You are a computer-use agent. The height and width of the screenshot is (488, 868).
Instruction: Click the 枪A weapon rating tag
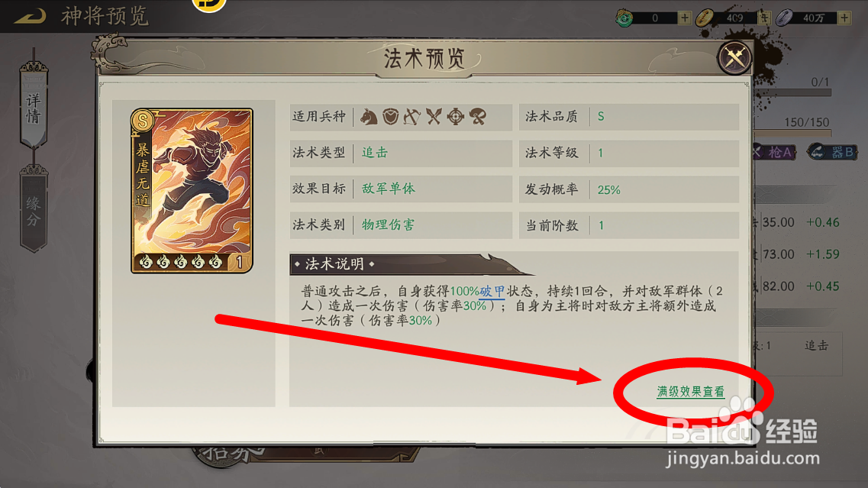[775, 152]
